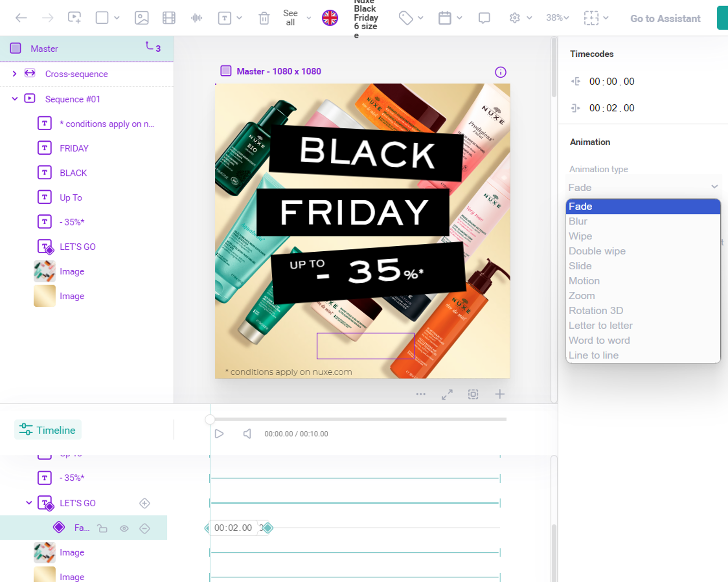Open the 38% zoom level dropdown
The height and width of the screenshot is (582, 728).
point(557,18)
